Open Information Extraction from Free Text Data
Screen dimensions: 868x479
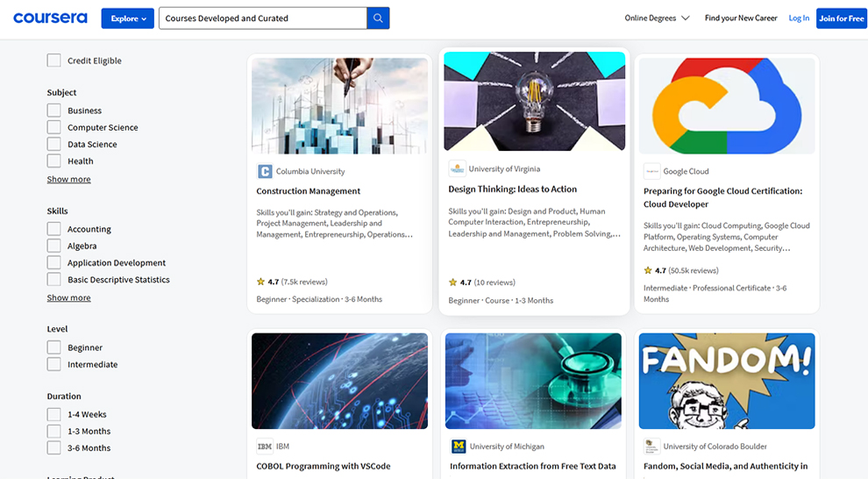(x=532, y=466)
